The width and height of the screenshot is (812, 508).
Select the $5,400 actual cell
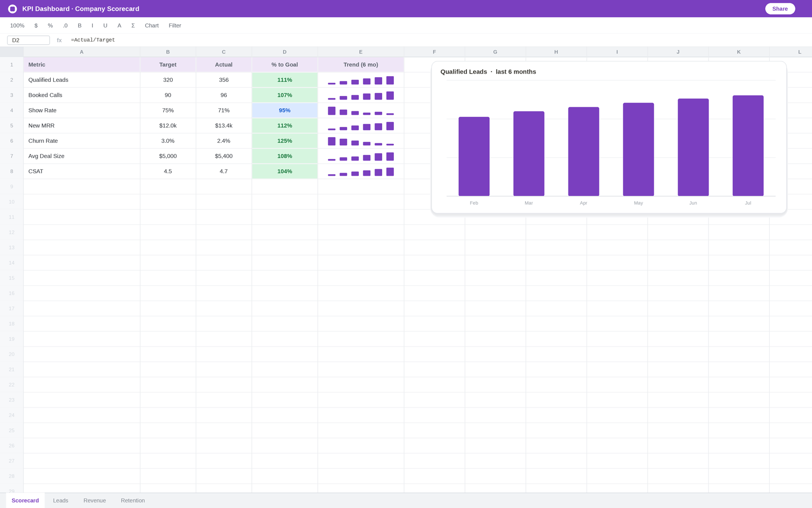coord(224,156)
